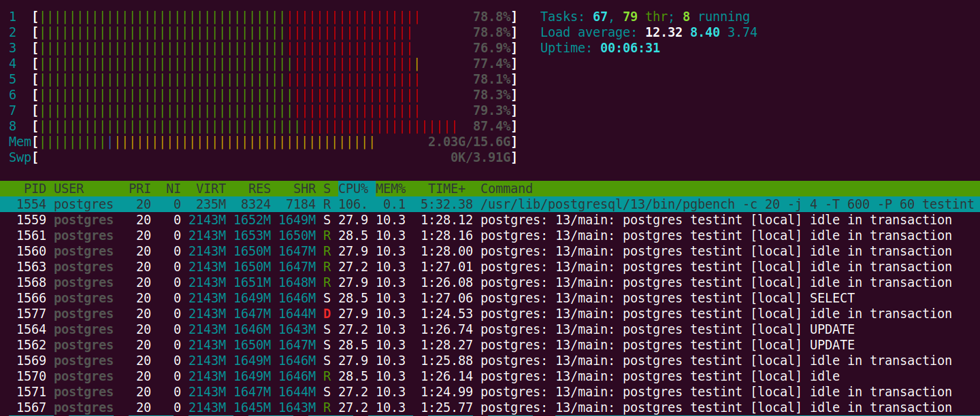This screenshot has height=416, width=980.
Task: Click CPU 4 usage meter bar
Action: pos(274,63)
